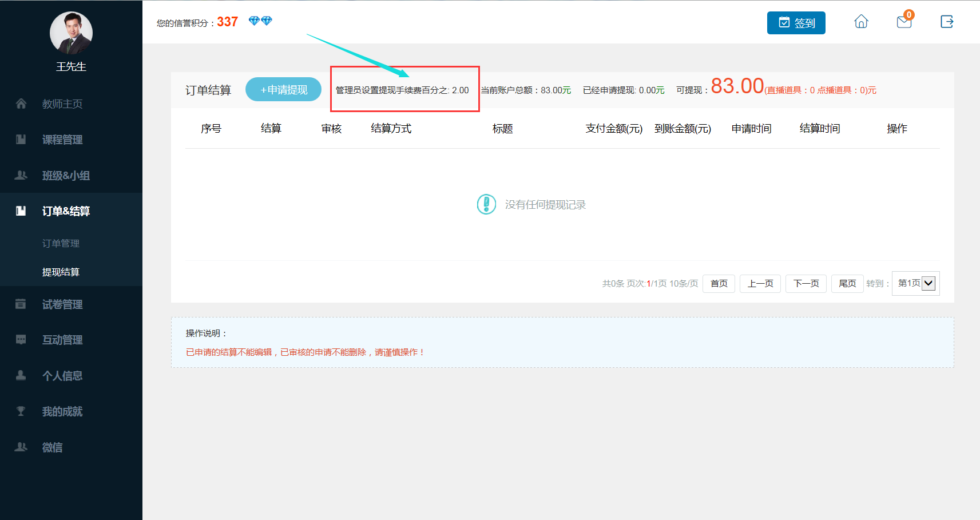Open the mail inbox envelope icon

[x=904, y=22]
